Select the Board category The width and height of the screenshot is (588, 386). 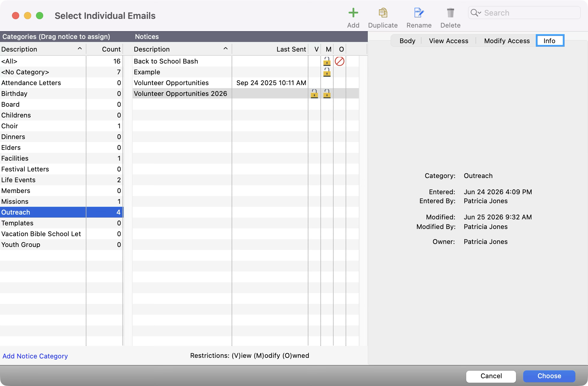point(61,105)
